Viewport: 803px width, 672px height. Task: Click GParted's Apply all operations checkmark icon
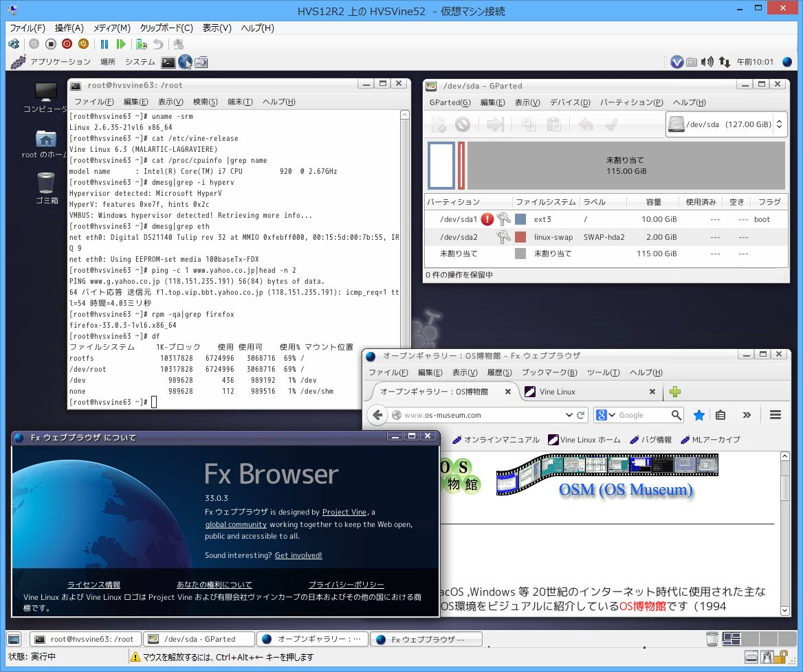[611, 124]
